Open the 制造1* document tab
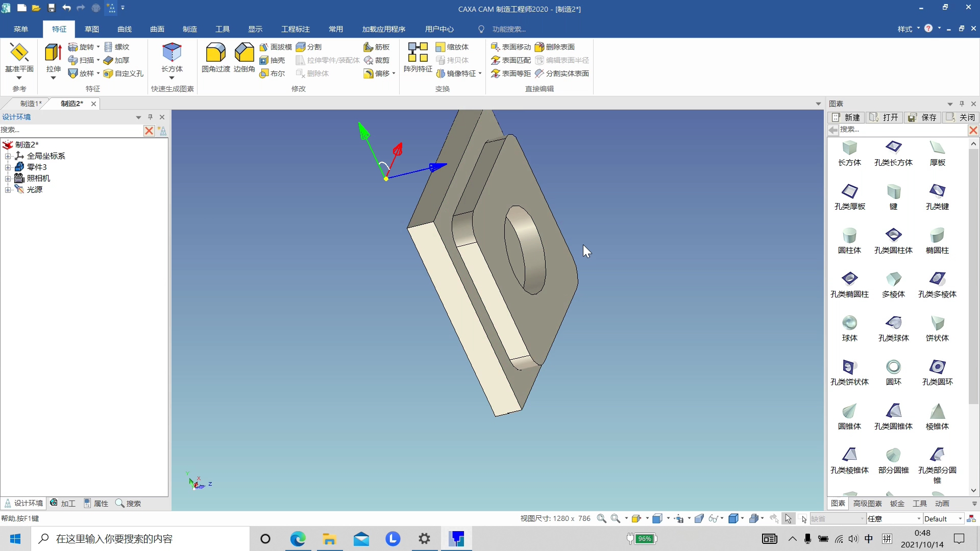The width and height of the screenshot is (980, 551). coord(31,104)
